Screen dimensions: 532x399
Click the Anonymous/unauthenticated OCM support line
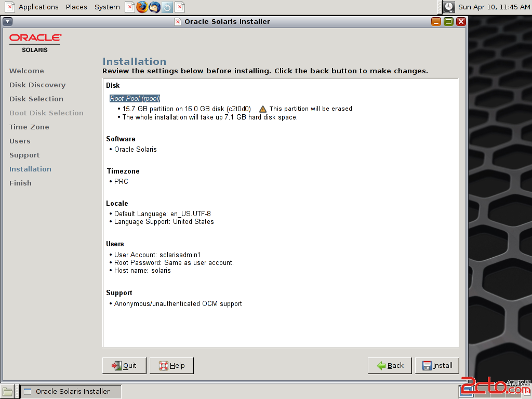click(178, 303)
